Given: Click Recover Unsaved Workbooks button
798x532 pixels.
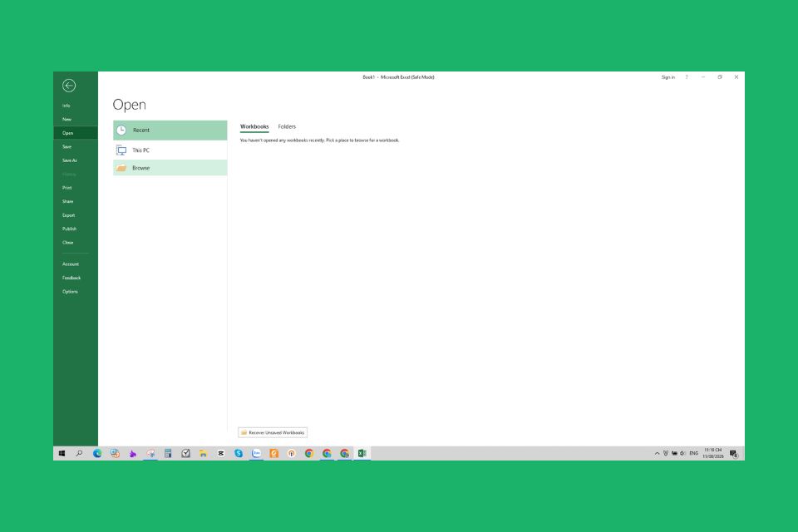Looking at the screenshot, I should point(273,433).
